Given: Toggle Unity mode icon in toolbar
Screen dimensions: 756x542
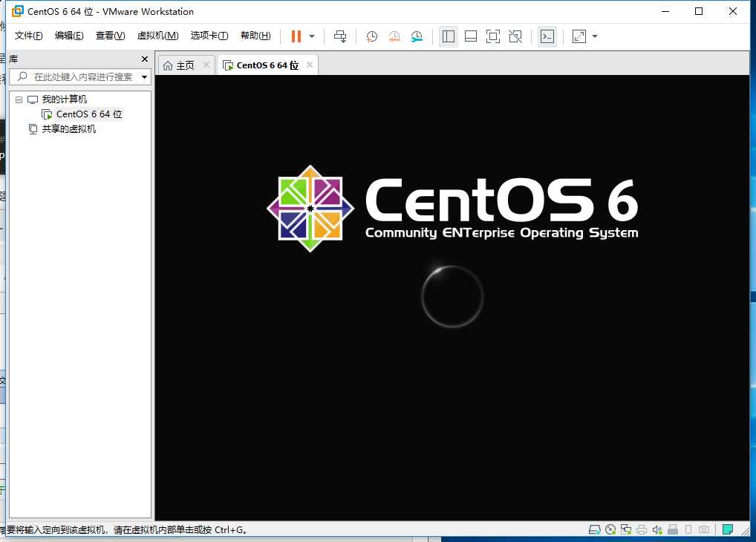Looking at the screenshot, I should [x=515, y=36].
